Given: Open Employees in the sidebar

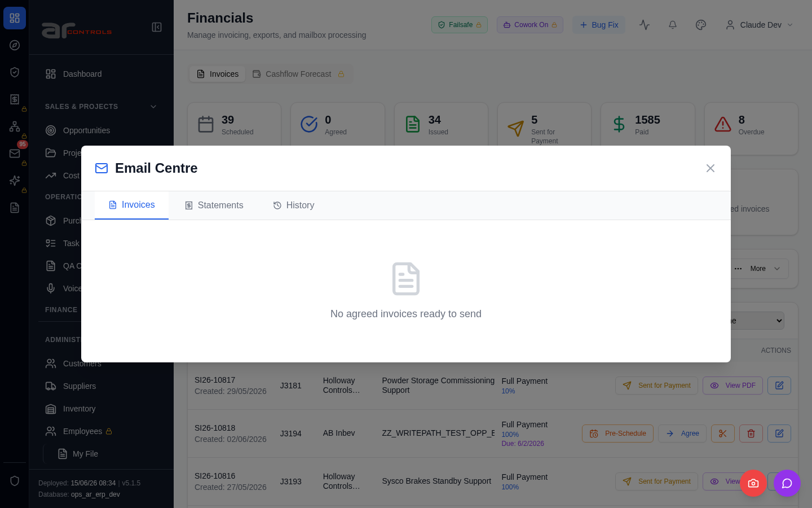Looking at the screenshot, I should tap(101, 431).
